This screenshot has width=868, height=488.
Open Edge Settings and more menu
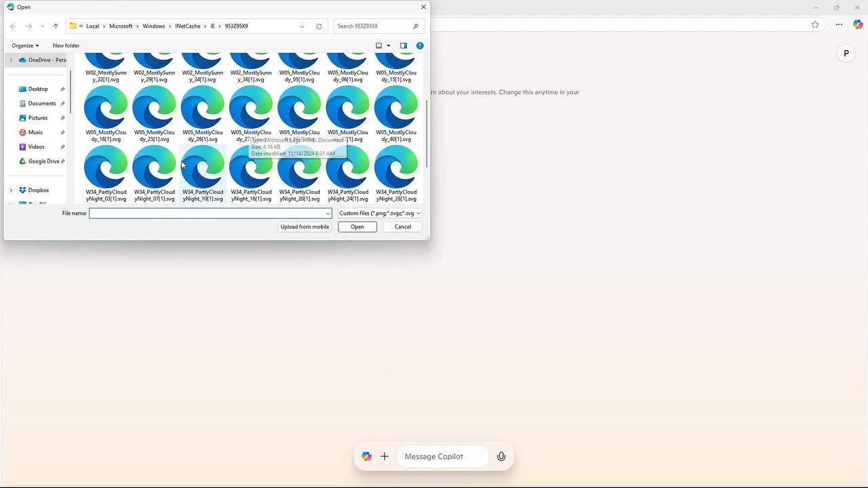pyautogui.click(x=839, y=25)
